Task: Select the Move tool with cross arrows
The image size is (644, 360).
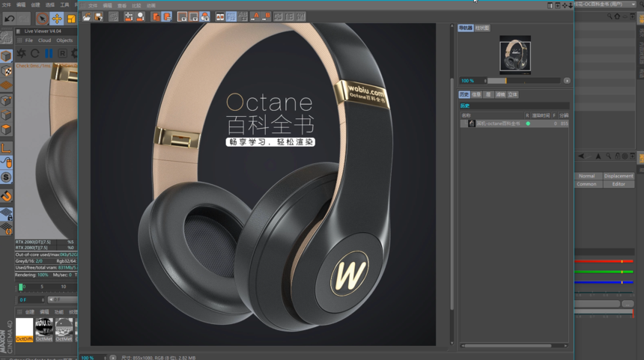Action: pos(57,19)
